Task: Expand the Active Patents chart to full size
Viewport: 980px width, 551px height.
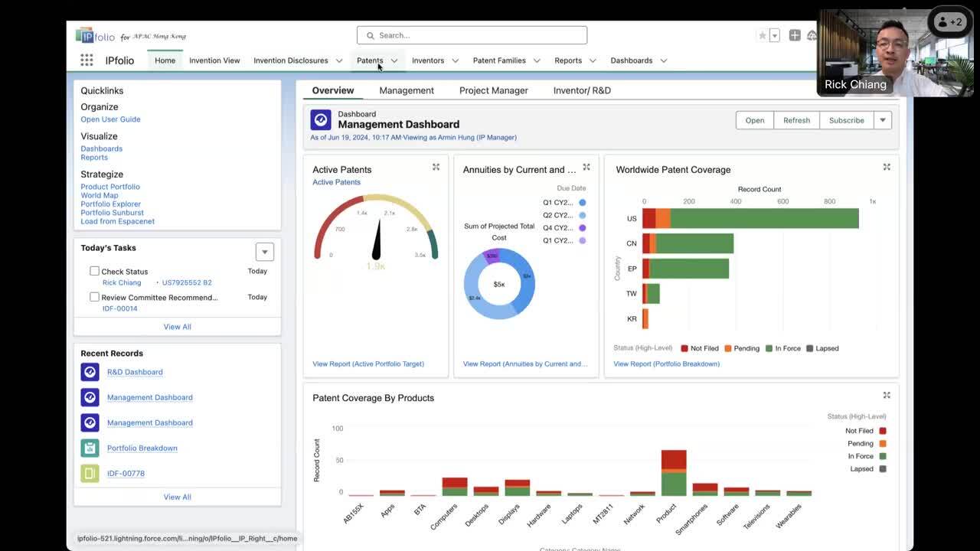Action: click(x=436, y=167)
